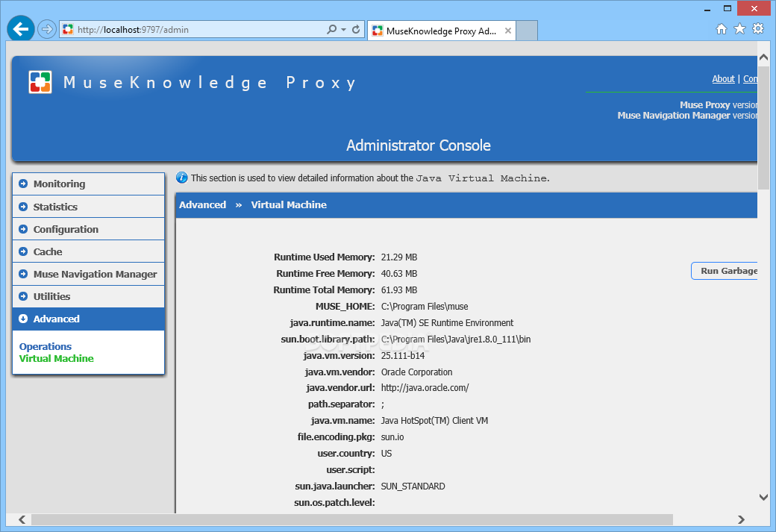The width and height of the screenshot is (776, 532).
Task: Close the MuseKnowledge Proxy Ad... tab
Action: click(x=508, y=31)
